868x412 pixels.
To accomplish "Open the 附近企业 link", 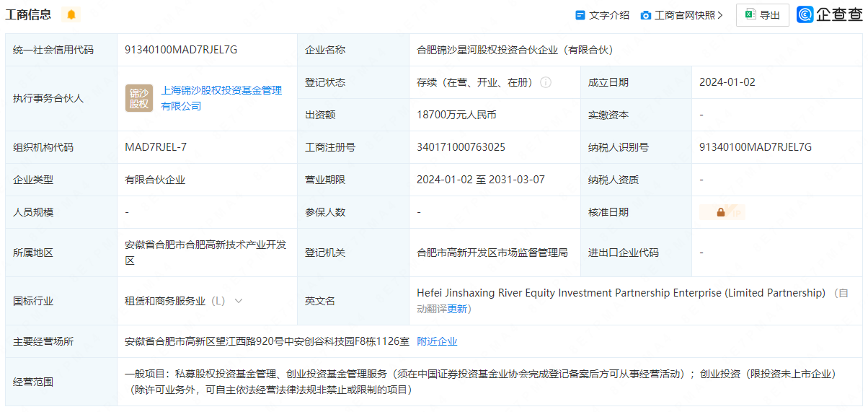I will tap(437, 341).
